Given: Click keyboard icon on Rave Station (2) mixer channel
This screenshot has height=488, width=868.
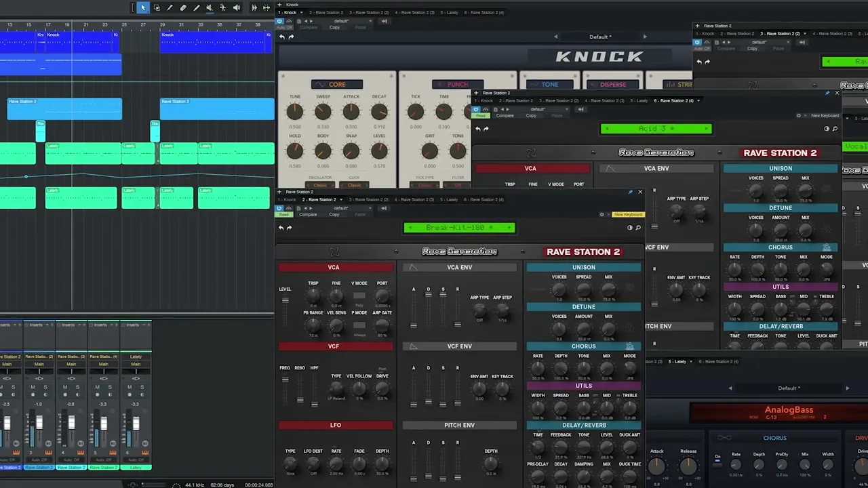Looking at the screenshot, I should click(47, 453).
